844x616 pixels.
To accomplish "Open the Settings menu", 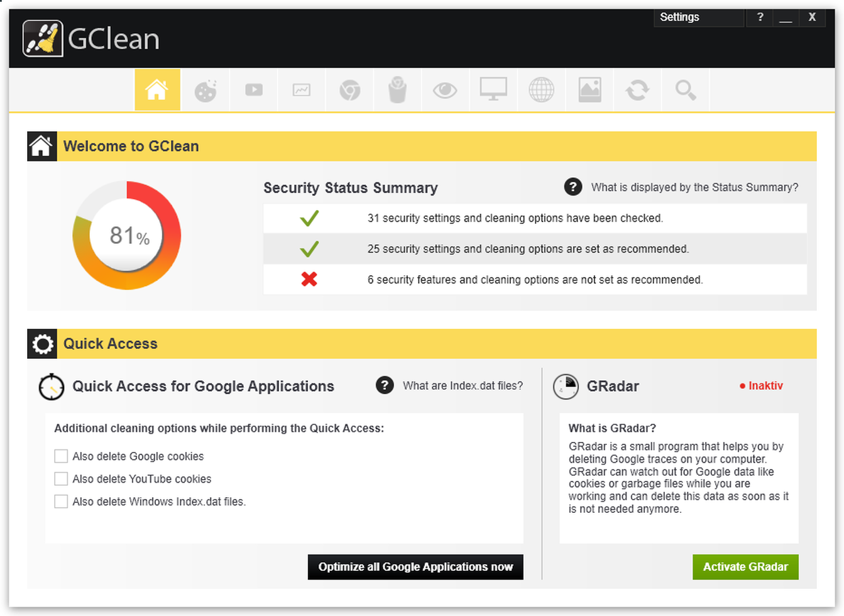I will (x=679, y=18).
